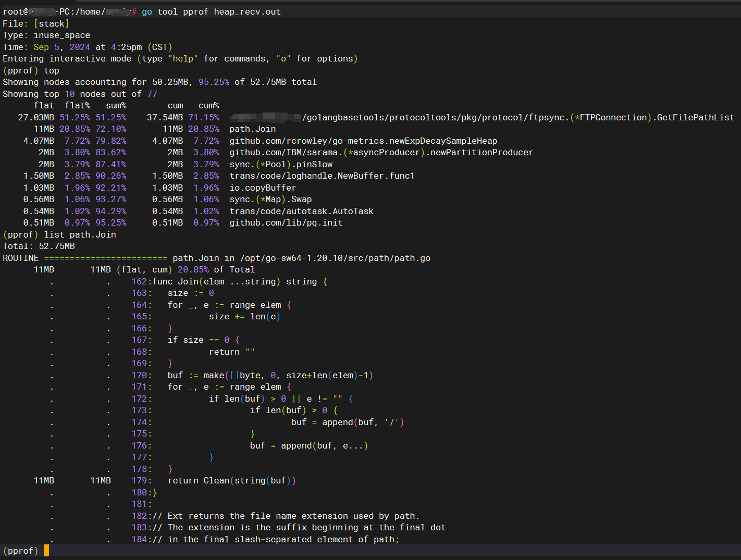
Task: Click the github.com/lib/pq.init entry
Action: coord(286,222)
